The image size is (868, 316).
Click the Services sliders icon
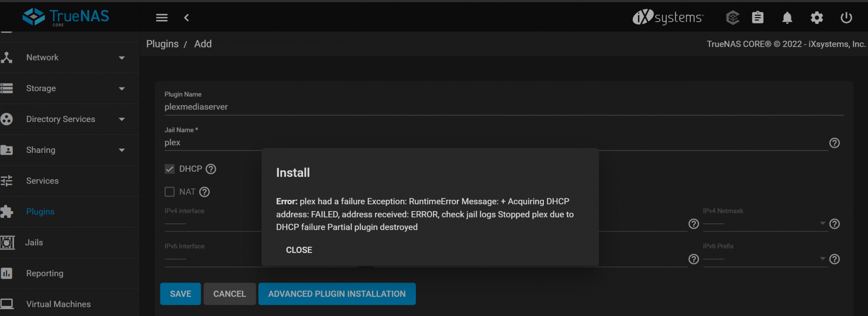6,181
